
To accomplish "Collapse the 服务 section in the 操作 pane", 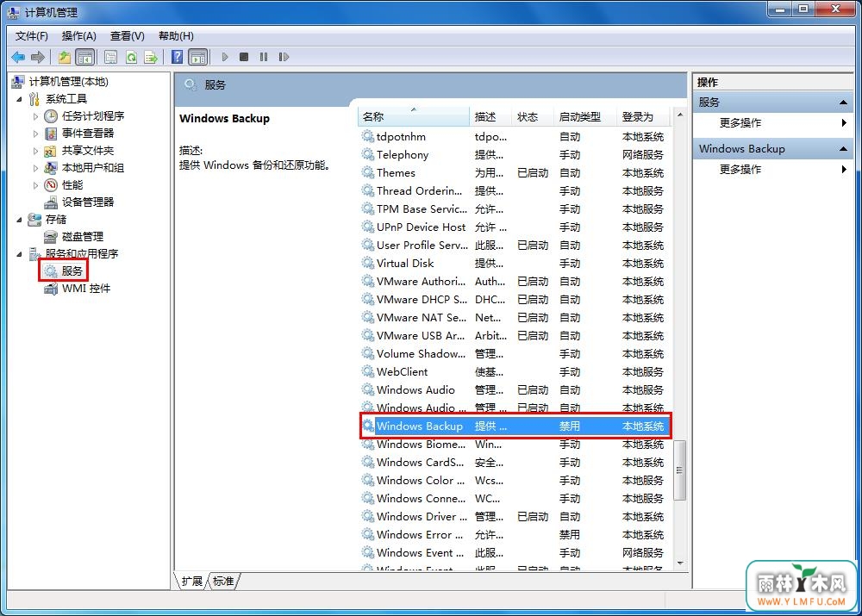I will pyautogui.click(x=843, y=103).
